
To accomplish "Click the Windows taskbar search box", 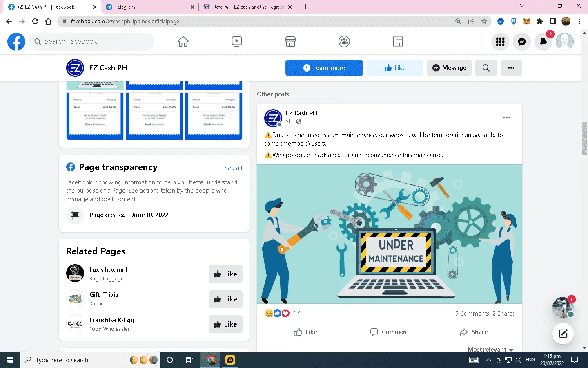I will click(90, 360).
